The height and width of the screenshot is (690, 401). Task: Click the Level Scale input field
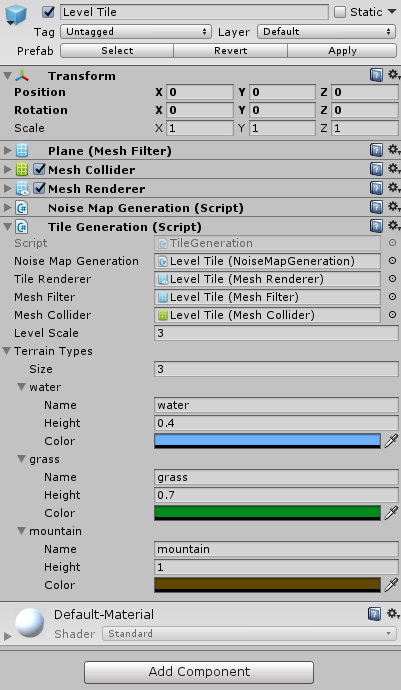tap(276, 333)
